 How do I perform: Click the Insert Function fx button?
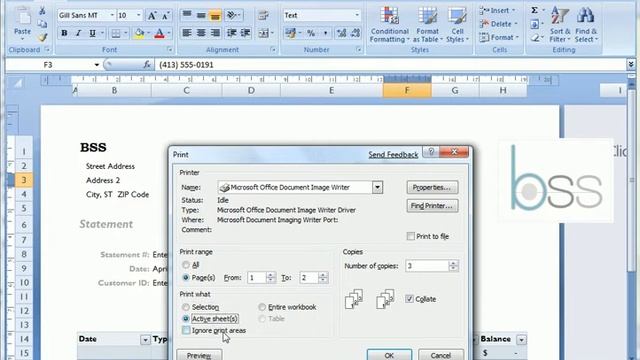point(147,65)
